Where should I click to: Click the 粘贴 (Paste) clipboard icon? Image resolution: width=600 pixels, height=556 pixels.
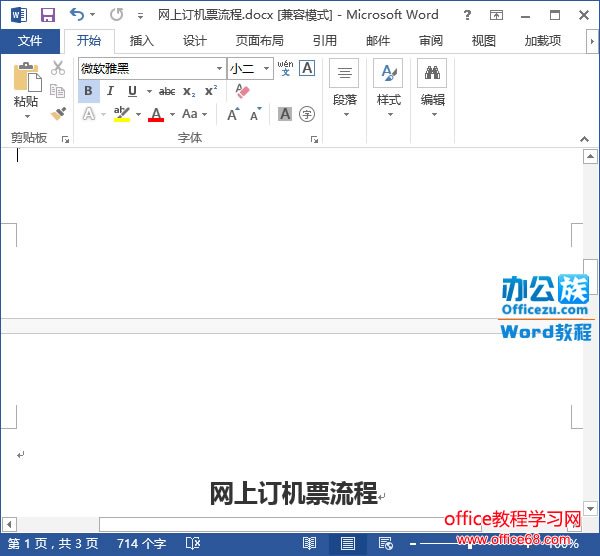coord(26,78)
